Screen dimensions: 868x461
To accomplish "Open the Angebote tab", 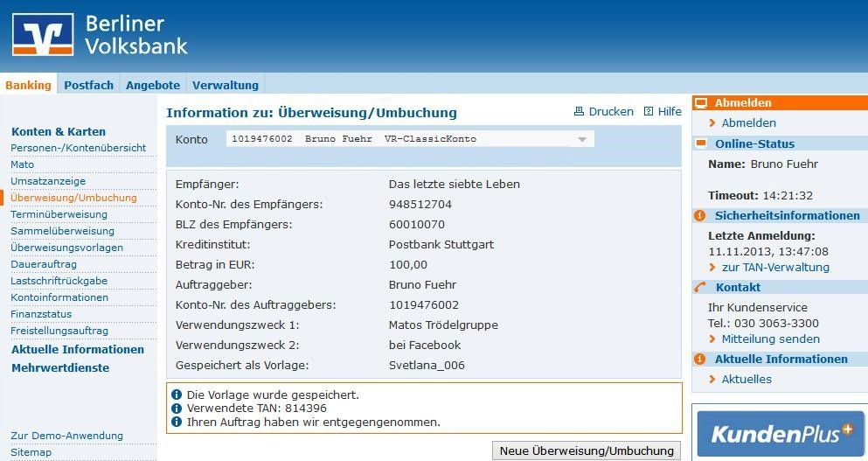I will click(x=153, y=86).
